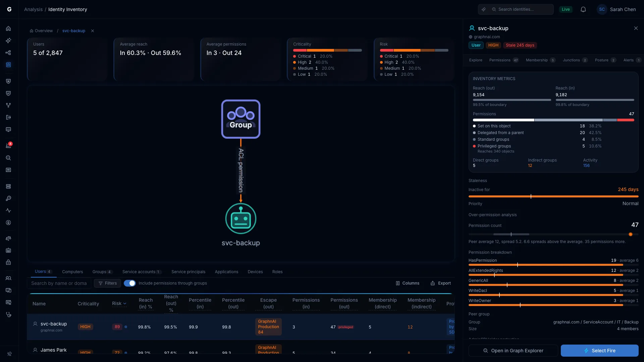Click the Select Fire button
644x362 pixels.
coord(600,351)
